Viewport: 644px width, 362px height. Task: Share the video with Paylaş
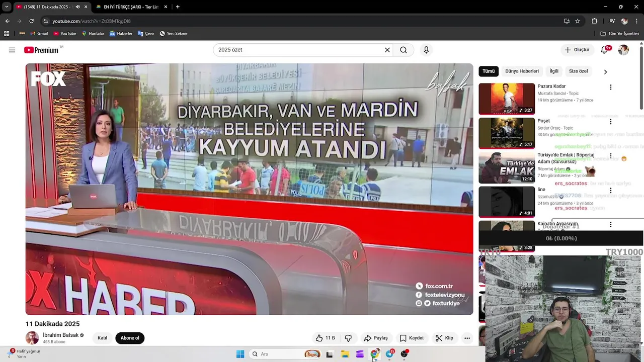coord(376,338)
